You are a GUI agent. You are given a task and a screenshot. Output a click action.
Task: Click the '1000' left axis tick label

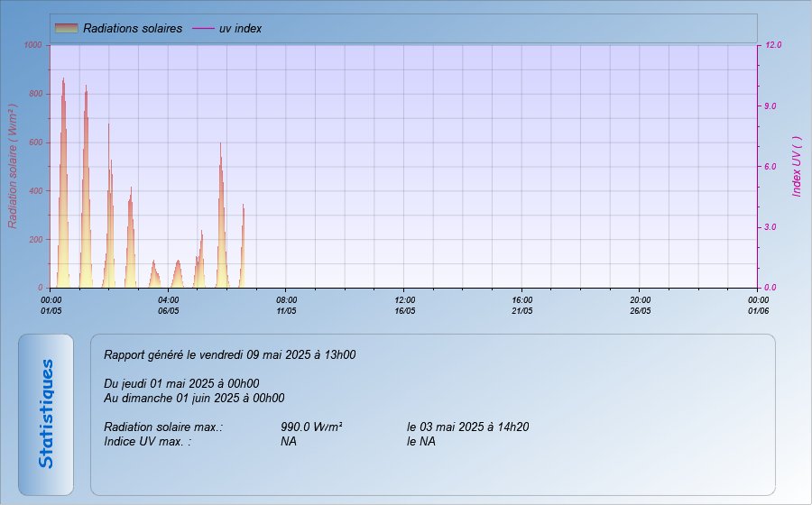(32, 45)
